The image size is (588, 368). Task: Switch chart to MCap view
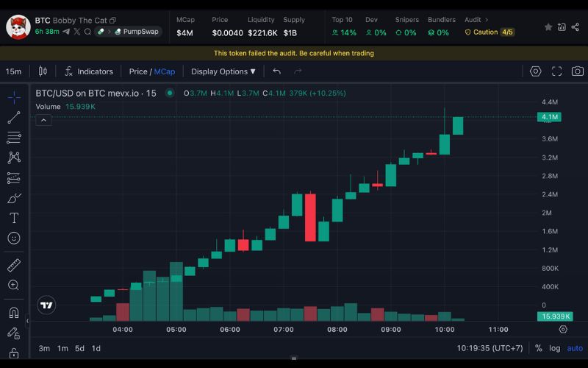click(164, 71)
